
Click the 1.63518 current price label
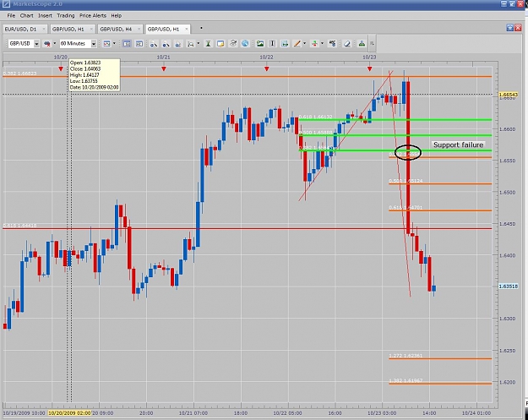(508, 286)
